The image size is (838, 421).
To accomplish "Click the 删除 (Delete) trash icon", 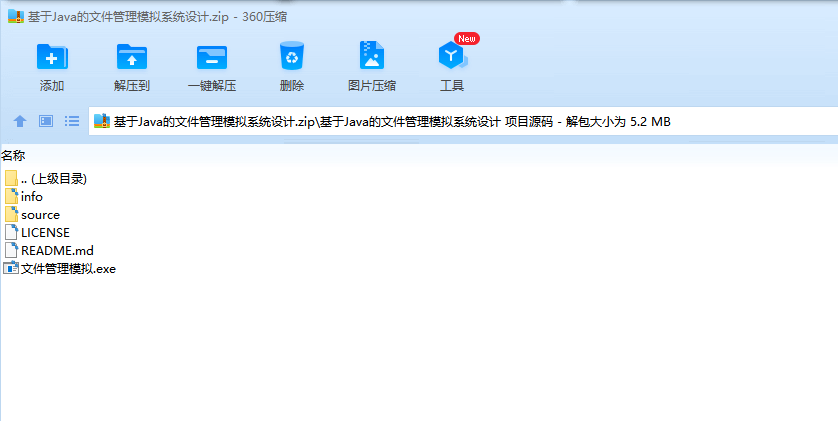I will click(x=292, y=56).
